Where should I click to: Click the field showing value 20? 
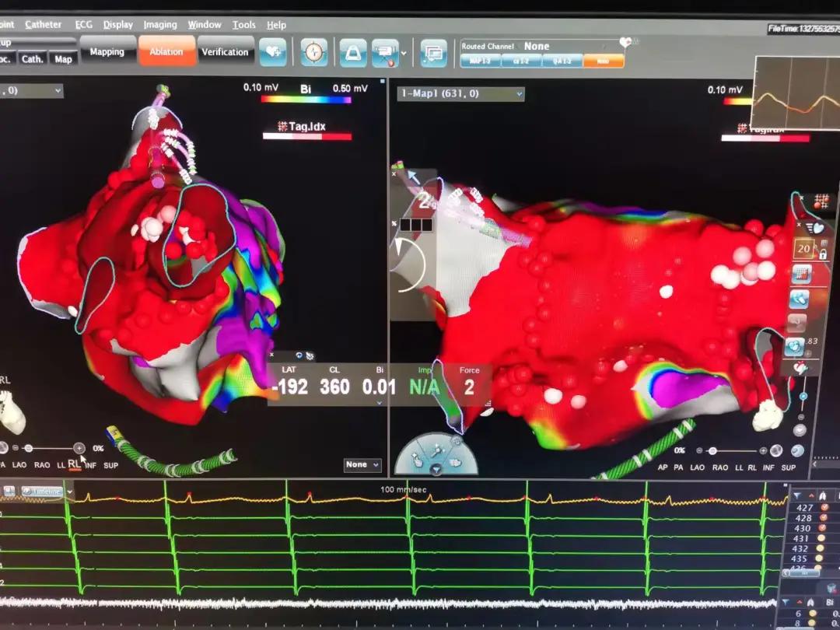point(803,249)
